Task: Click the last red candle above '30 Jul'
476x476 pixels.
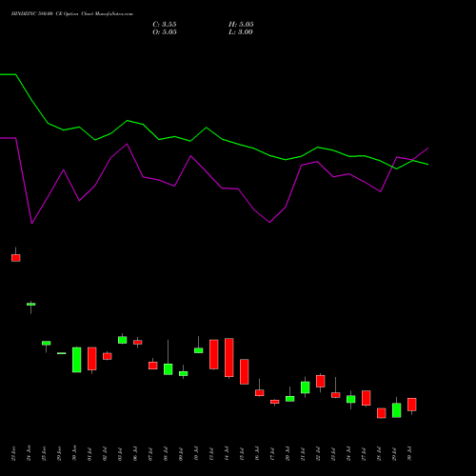Action: coord(412,405)
